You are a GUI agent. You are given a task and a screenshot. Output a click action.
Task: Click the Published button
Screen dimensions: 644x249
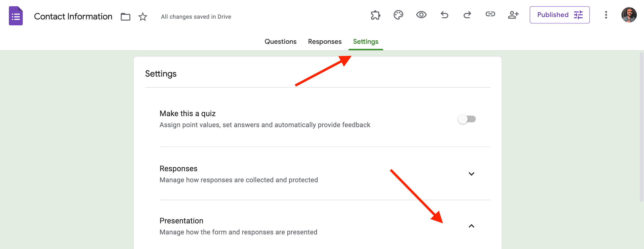click(559, 15)
